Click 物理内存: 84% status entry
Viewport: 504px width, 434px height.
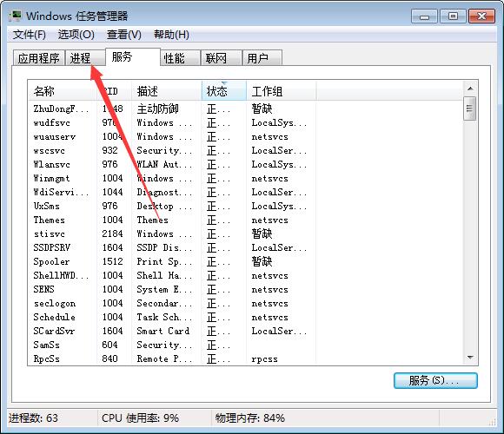tap(249, 418)
